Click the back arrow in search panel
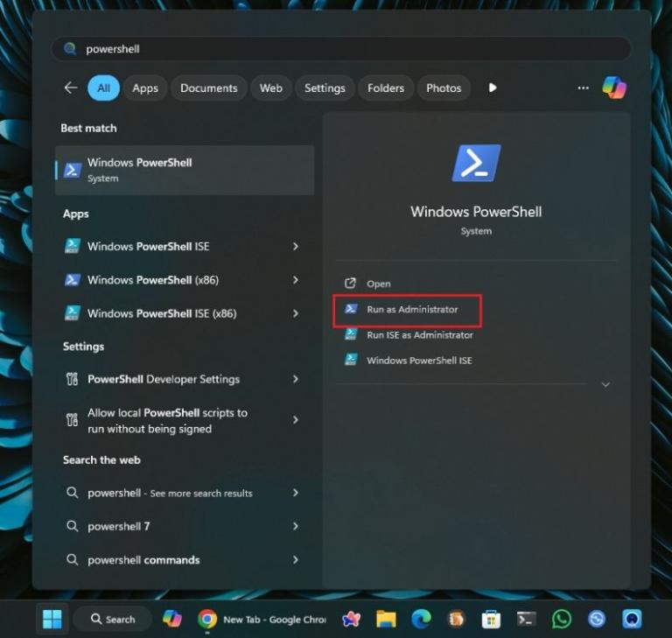The height and width of the screenshot is (638, 672). point(71,88)
